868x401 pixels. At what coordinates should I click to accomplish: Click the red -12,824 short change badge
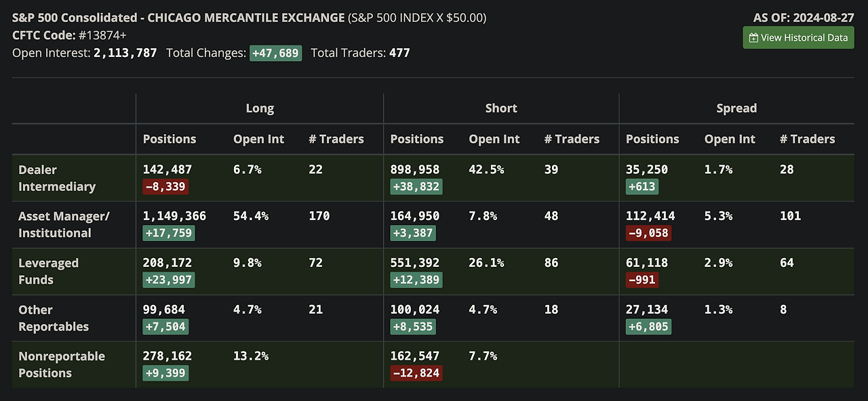416,373
